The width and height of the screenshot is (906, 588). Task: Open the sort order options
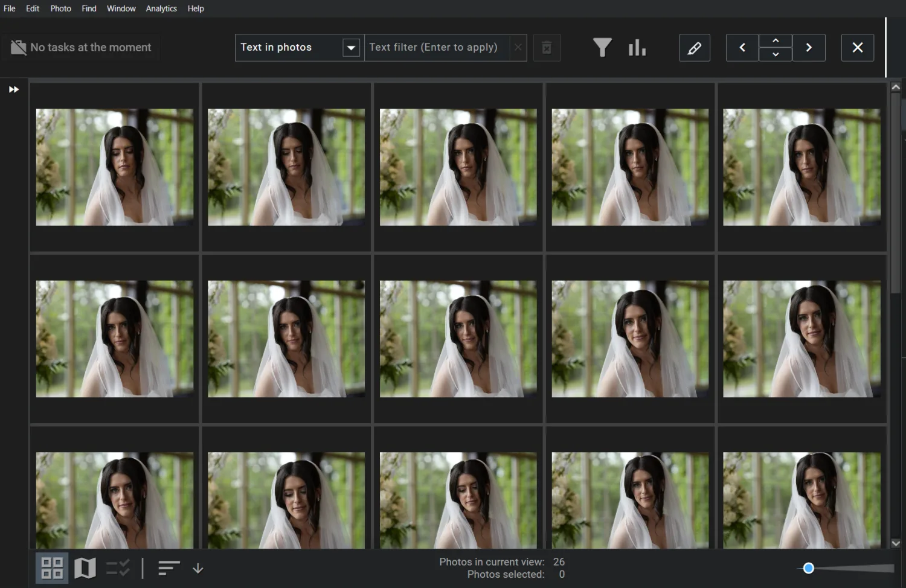pyautogui.click(x=169, y=568)
